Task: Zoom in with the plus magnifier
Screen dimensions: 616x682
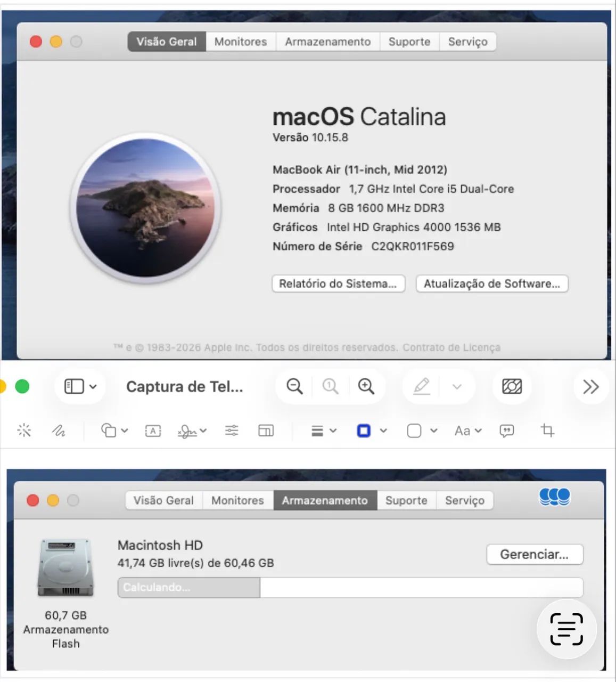Action: click(366, 386)
